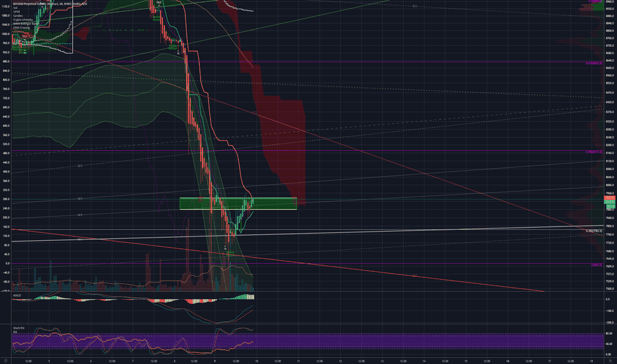Select the Candles indicator label
Screen dimensions: 617x364
pyautogui.click(x=18, y=16)
